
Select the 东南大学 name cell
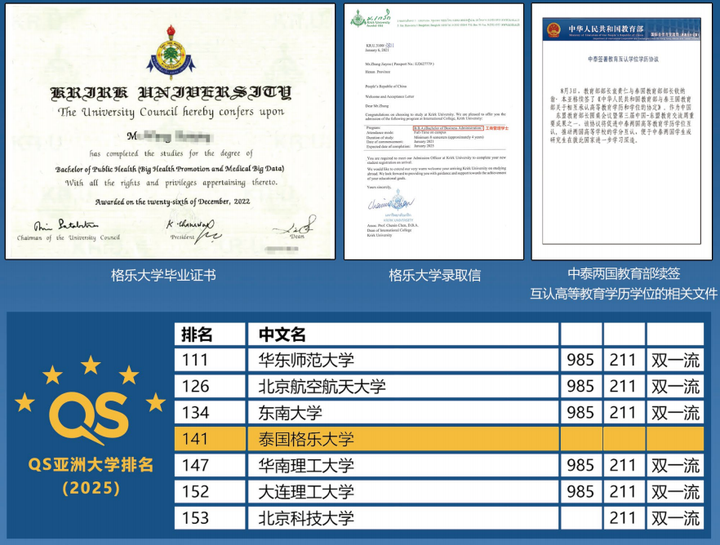pos(403,412)
